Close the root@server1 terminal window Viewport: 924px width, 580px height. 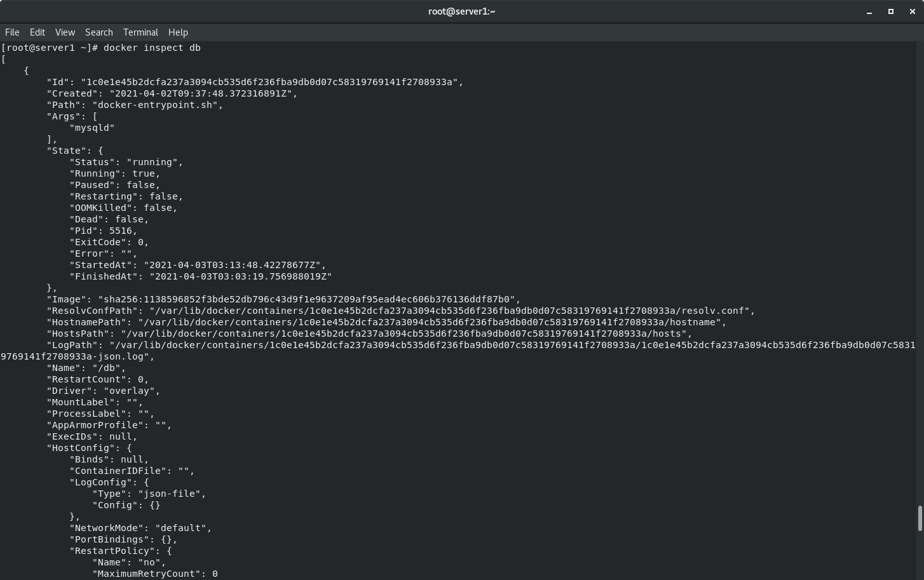click(x=912, y=11)
